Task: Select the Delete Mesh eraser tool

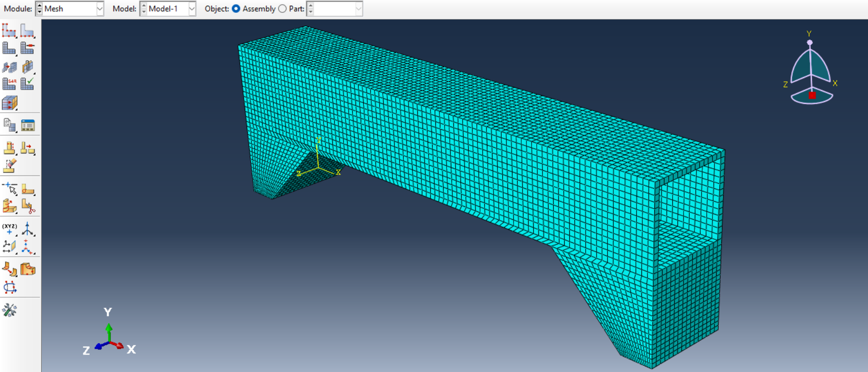Action: [x=9, y=166]
